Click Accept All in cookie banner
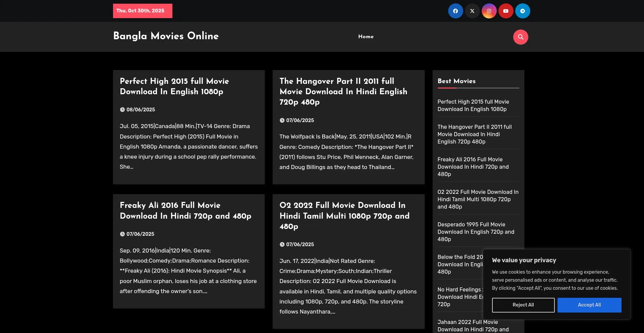The height and width of the screenshot is (333, 644). (x=589, y=305)
